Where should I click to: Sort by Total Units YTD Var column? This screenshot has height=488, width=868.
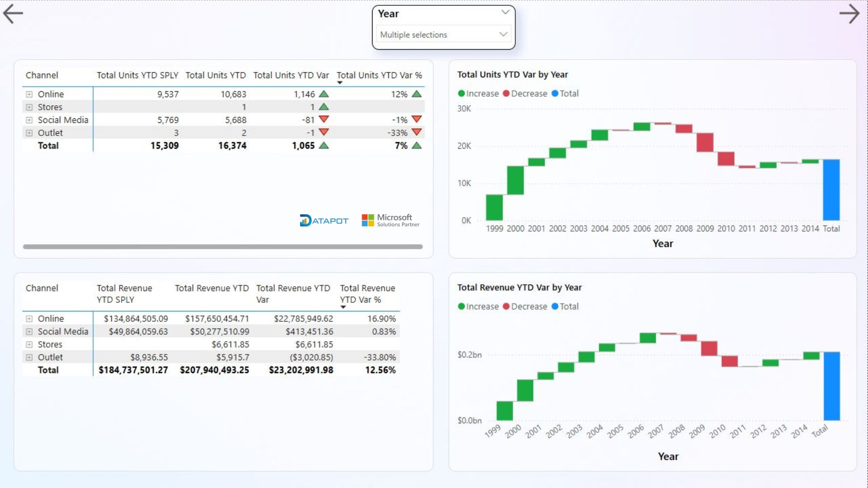click(291, 75)
